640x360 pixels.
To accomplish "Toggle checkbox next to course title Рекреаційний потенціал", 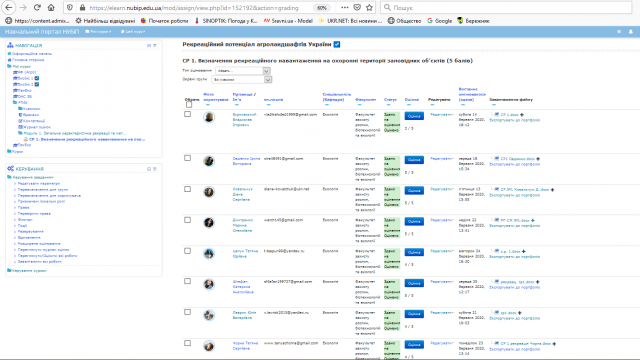I will pos(337,44).
